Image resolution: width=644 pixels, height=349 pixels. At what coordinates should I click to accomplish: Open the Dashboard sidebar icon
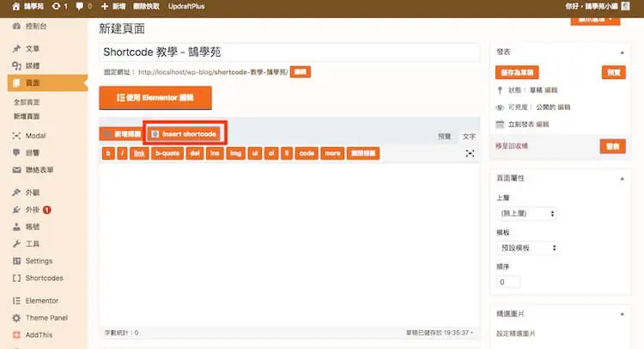16,27
